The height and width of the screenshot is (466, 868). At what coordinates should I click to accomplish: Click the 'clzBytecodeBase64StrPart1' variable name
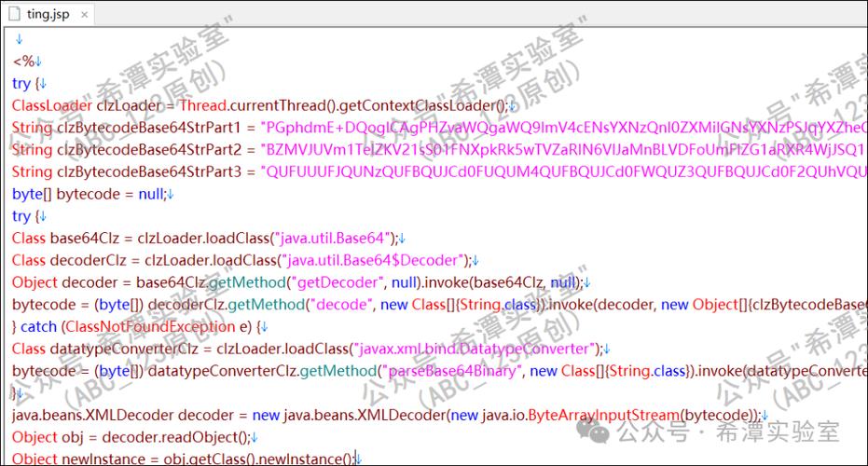(149, 128)
